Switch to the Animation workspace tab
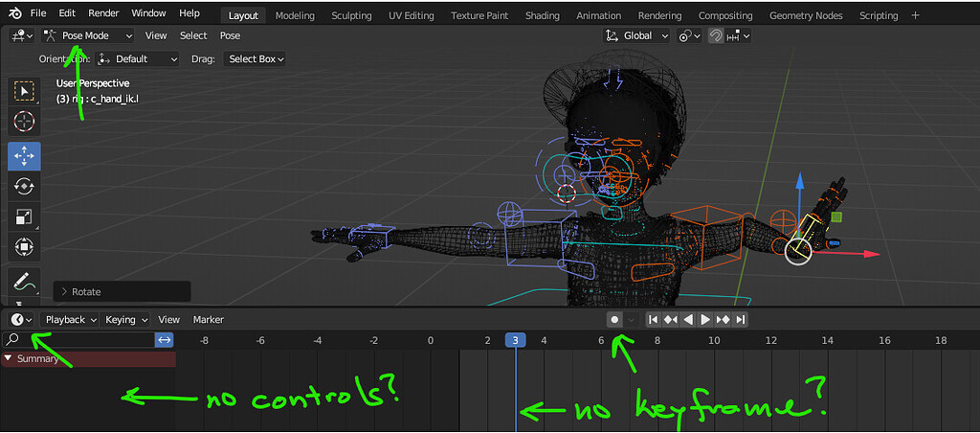980x433 pixels. [599, 15]
